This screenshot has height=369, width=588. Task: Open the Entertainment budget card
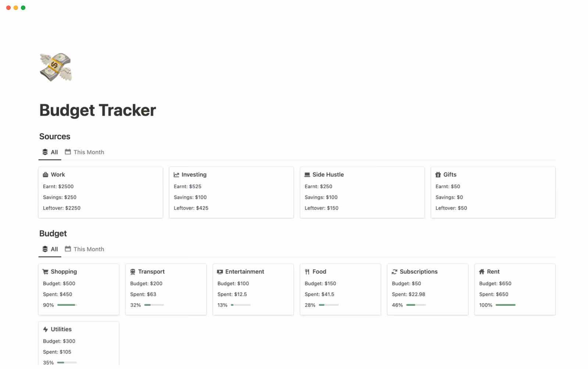click(x=253, y=289)
